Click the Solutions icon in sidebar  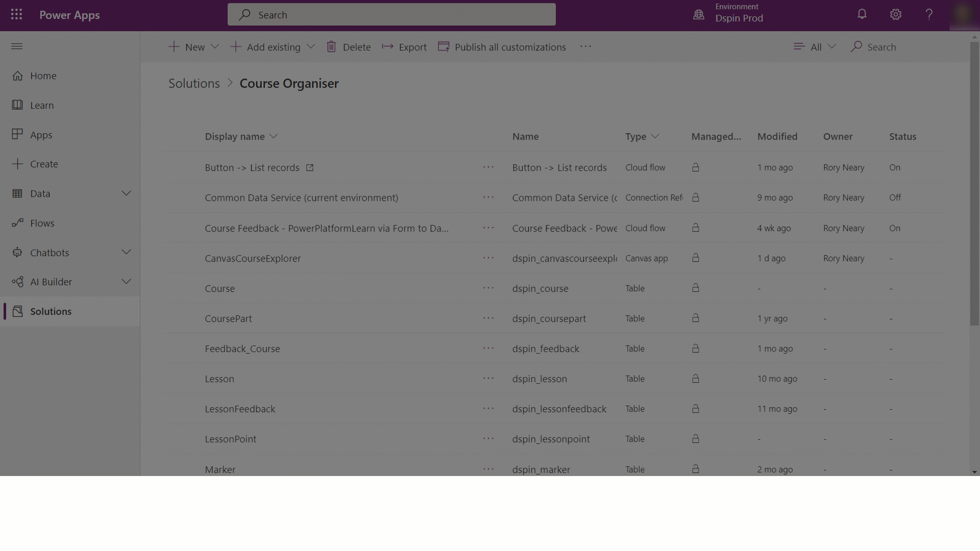16,311
